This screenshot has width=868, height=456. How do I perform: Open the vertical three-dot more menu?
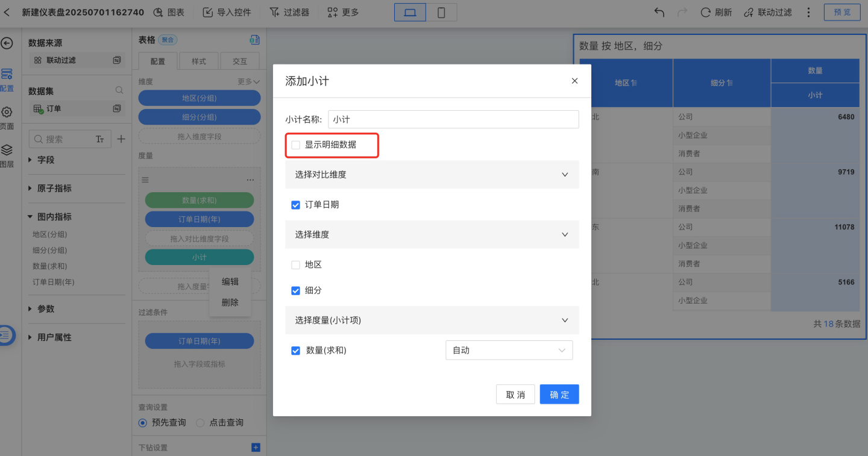click(x=809, y=12)
